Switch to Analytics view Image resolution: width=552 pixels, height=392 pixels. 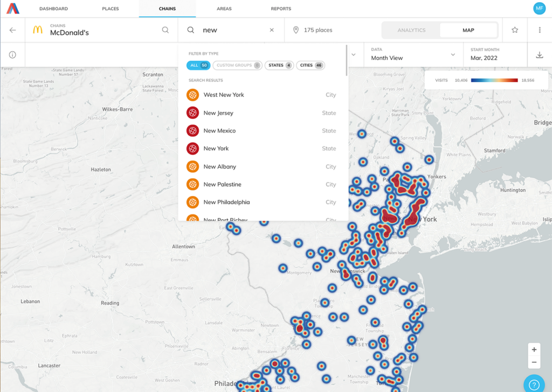coord(411,30)
